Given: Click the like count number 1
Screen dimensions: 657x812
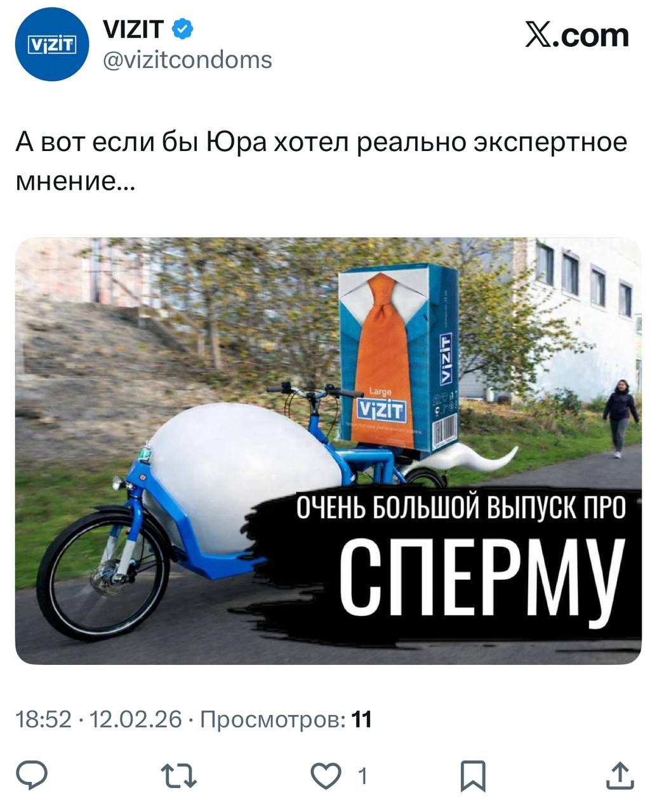Looking at the screenshot, I should (x=362, y=776).
